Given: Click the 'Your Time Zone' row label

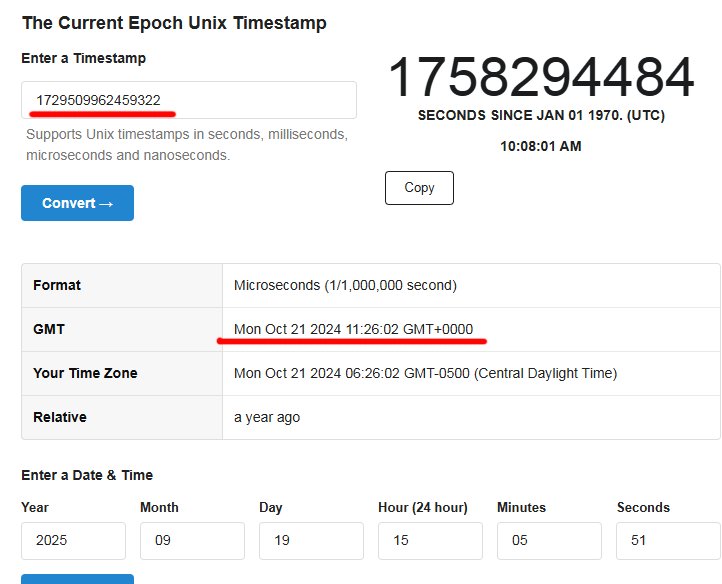Looking at the screenshot, I should (x=85, y=373).
